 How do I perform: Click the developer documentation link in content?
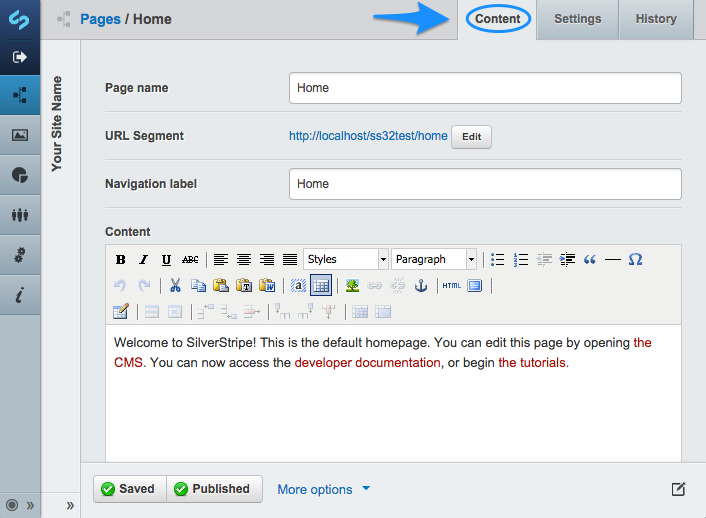pos(367,363)
